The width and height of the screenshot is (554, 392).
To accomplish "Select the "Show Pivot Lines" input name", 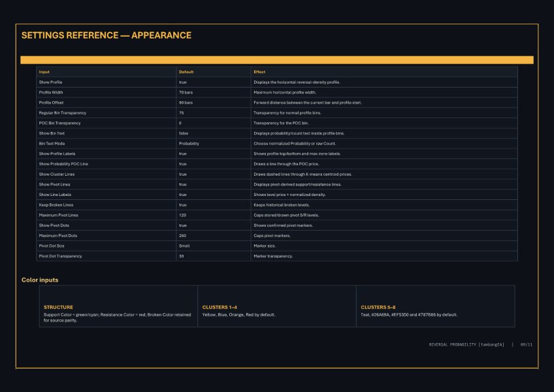I will pos(54,185).
